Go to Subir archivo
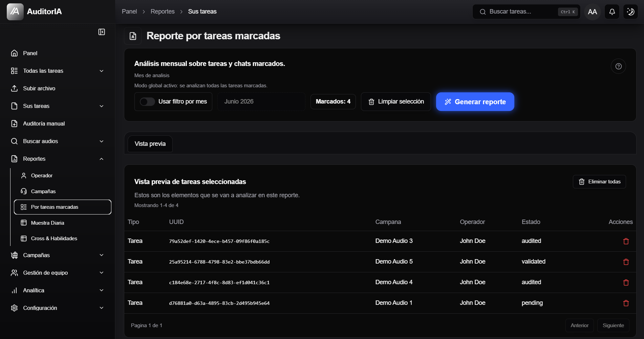 point(58,88)
